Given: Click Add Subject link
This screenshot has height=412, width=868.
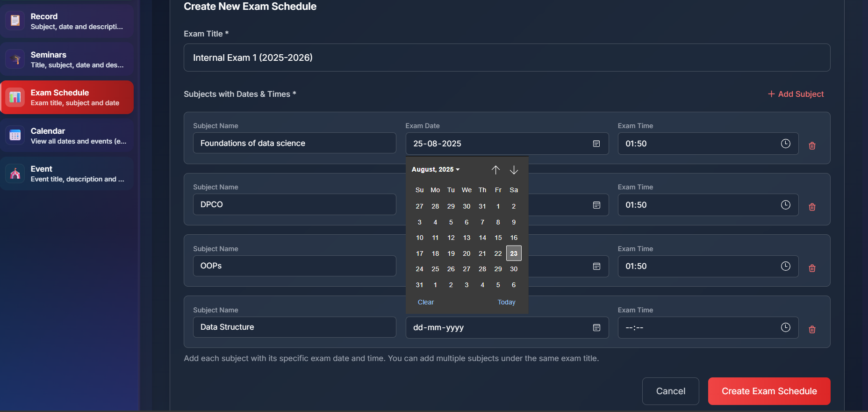Looking at the screenshot, I should pos(796,94).
